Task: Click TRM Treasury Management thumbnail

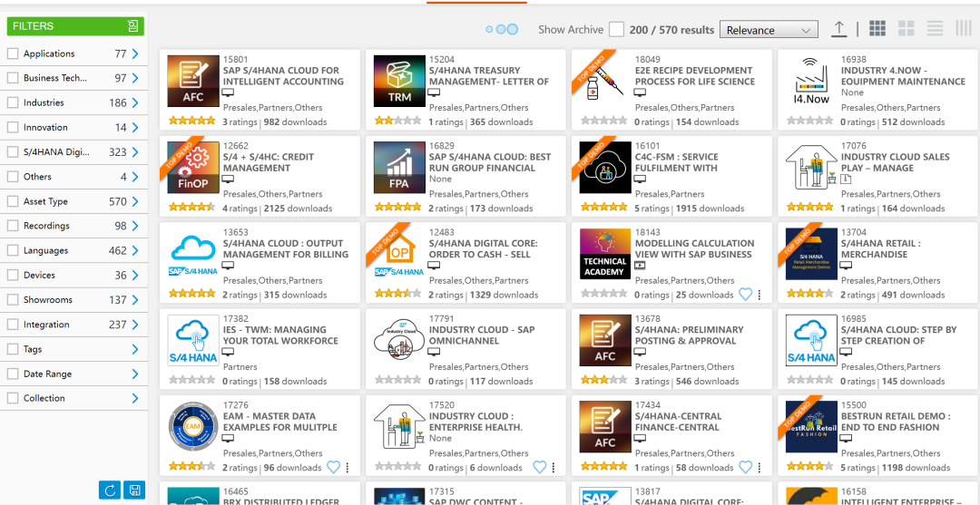Action: 398,82
